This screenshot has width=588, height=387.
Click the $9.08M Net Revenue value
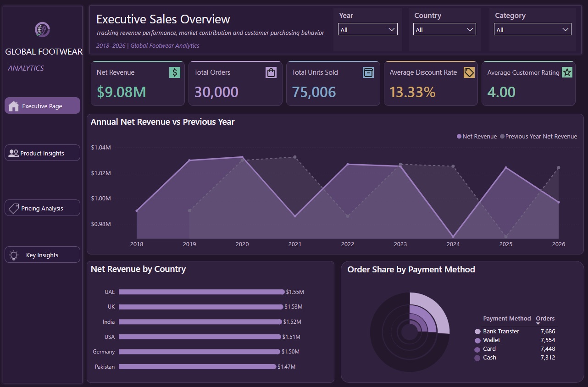[x=122, y=92]
